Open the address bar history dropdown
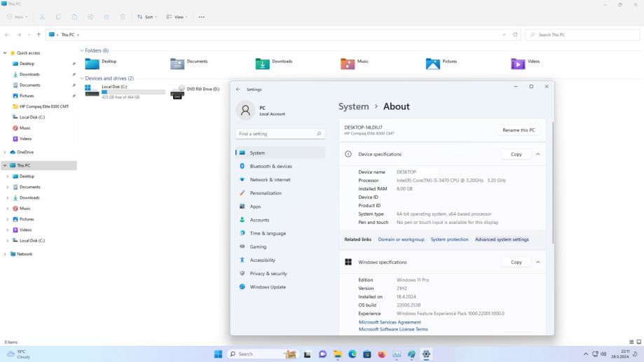Screen dimensions: 644x362 [504, 35]
